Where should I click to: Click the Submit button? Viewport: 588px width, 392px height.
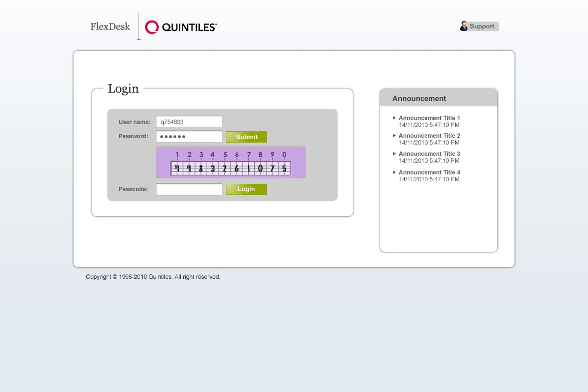[x=246, y=137]
